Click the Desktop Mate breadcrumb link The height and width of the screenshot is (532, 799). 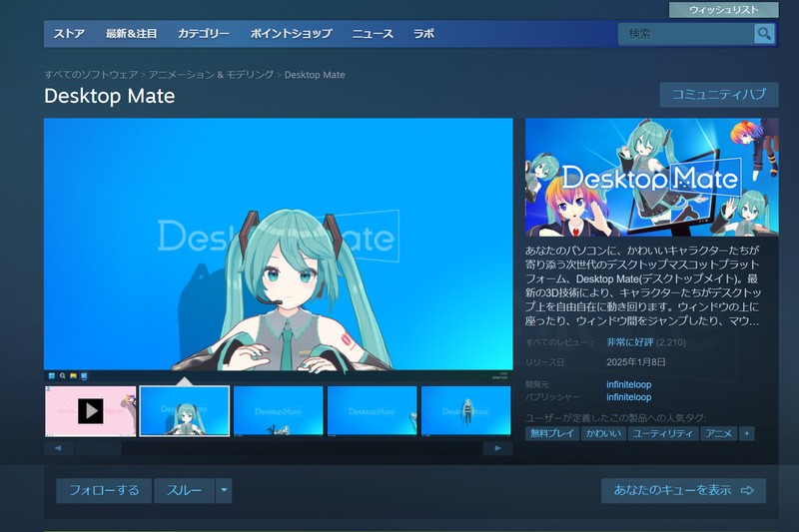click(x=315, y=75)
